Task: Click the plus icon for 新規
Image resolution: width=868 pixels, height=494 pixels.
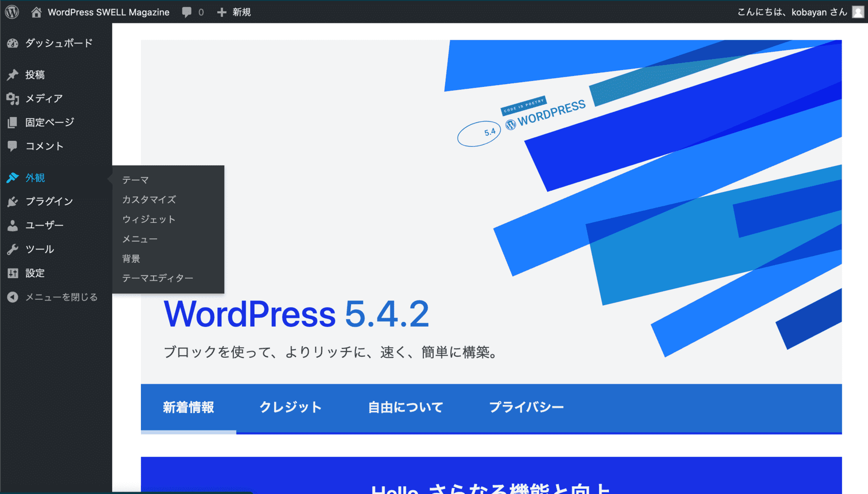Action: click(222, 12)
